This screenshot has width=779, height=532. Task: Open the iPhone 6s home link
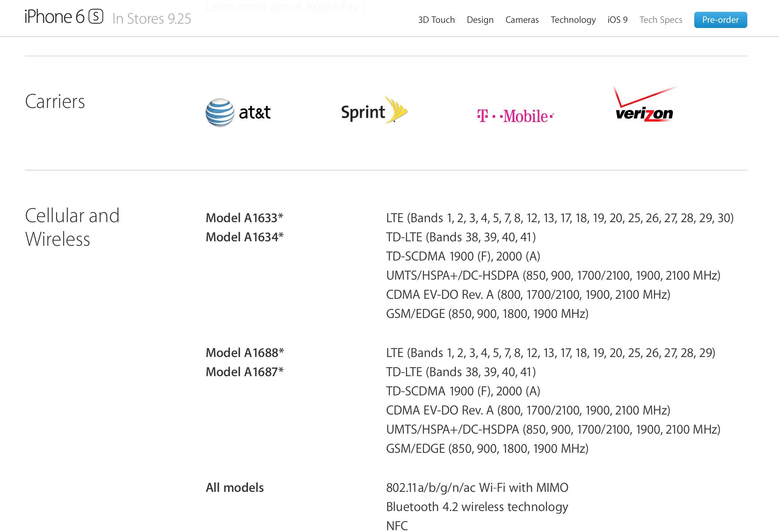tap(64, 17)
